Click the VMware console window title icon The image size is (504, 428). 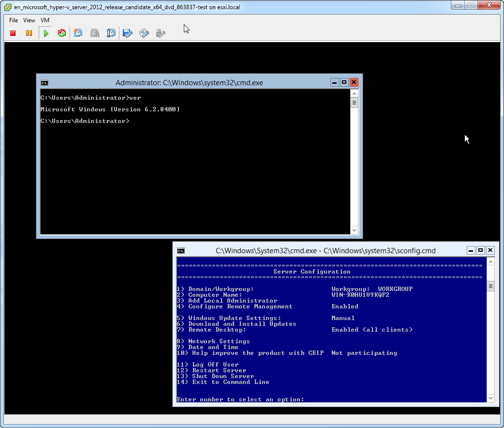(8, 7)
